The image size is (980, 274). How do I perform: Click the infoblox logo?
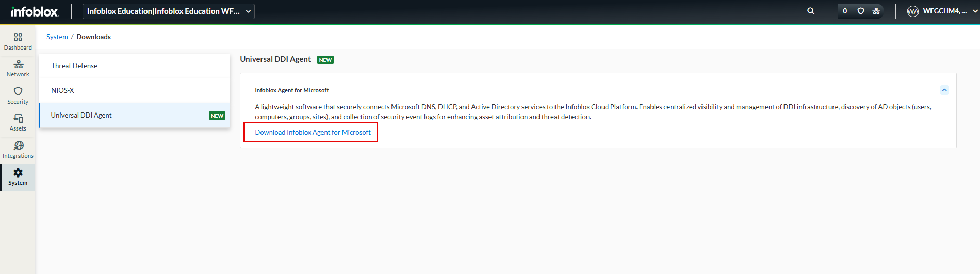click(x=35, y=11)
